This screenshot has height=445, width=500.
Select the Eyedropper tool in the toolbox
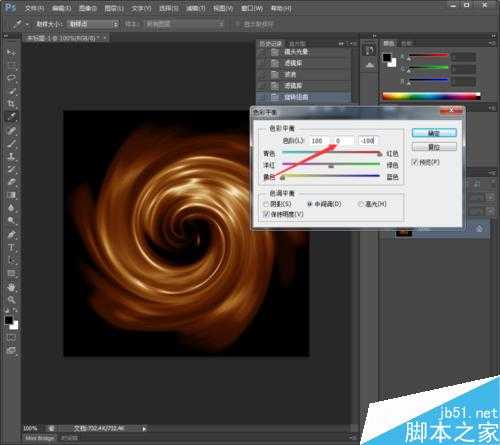click(12, 117)
